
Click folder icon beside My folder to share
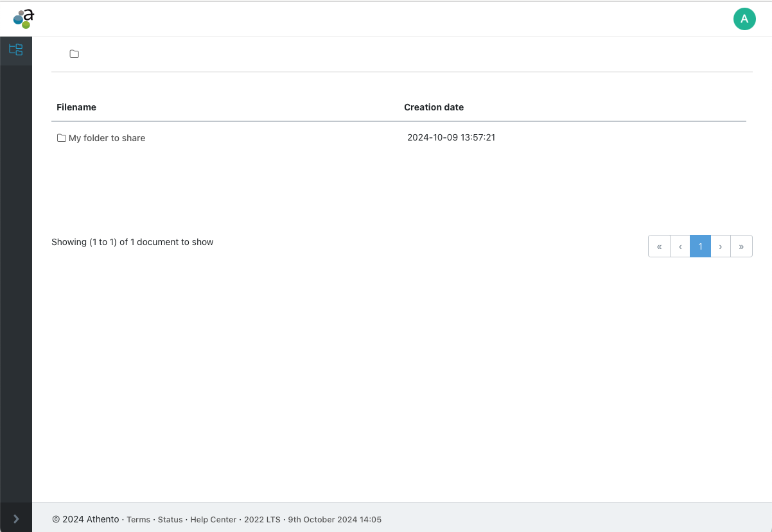62,138
